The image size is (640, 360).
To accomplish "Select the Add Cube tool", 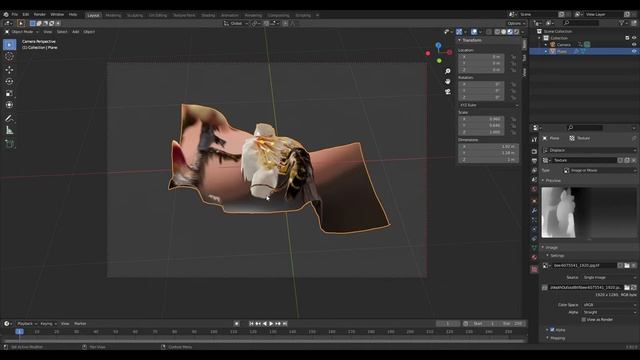I will click(9, 144).
